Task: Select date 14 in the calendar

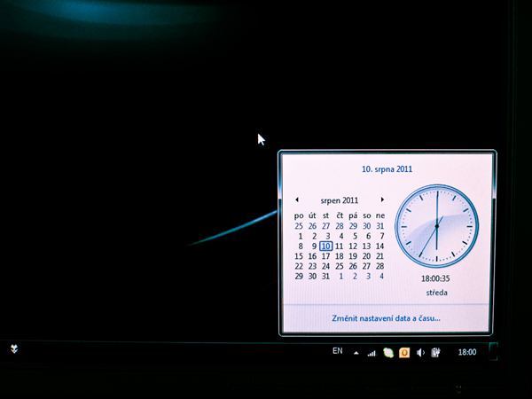Action: pos(380,246)
